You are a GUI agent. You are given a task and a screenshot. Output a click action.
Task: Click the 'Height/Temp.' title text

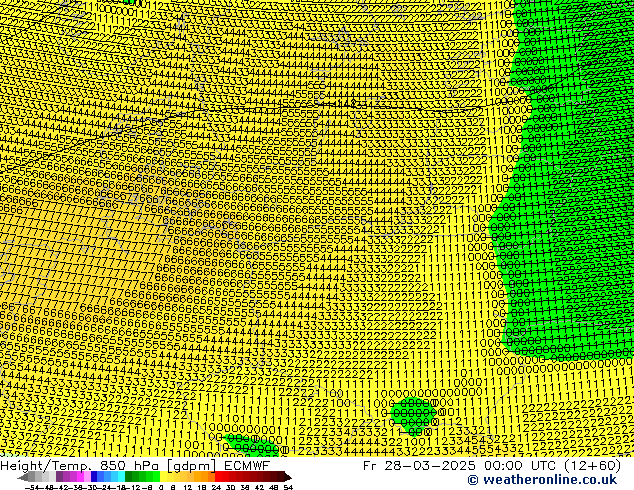point(45,466)
